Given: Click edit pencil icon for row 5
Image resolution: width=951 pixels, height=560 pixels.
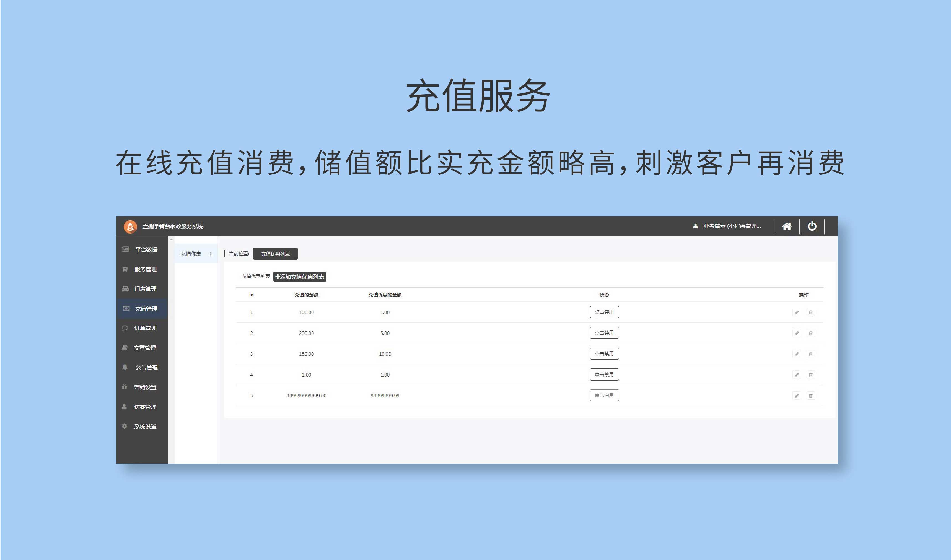Looking at the screenshot, I should coord(797,396).
